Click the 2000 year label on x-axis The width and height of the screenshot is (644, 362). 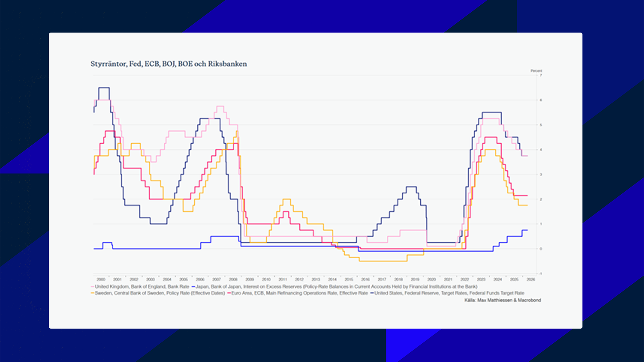point(101,279)
